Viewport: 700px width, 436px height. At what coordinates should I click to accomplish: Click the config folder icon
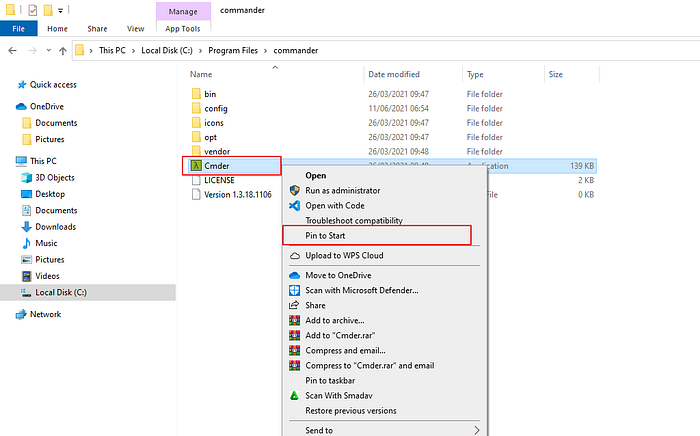tap(196, 108)
